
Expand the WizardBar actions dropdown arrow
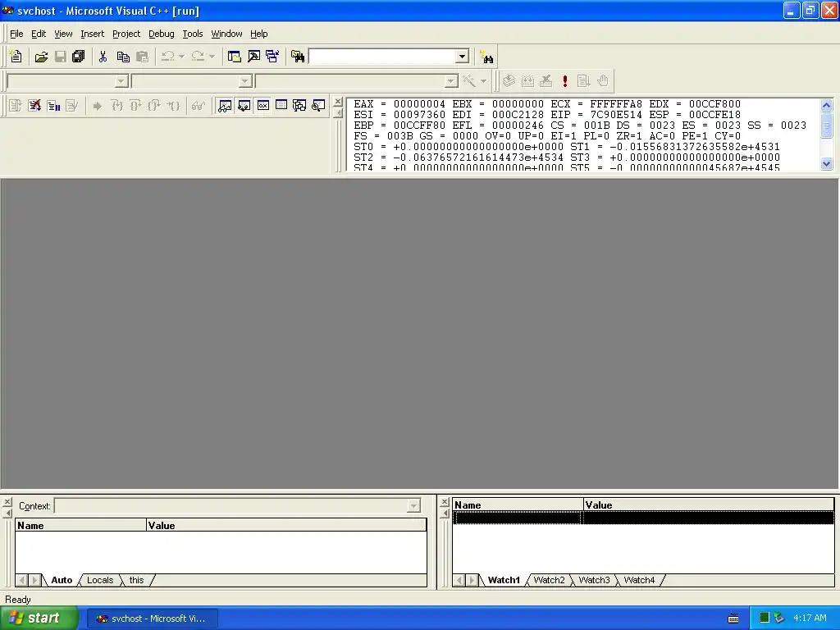pos(483,81)
